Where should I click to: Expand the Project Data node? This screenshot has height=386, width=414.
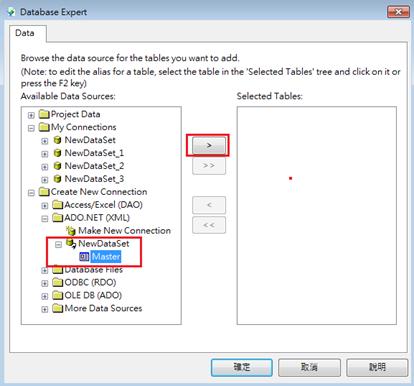click(31, 115)
